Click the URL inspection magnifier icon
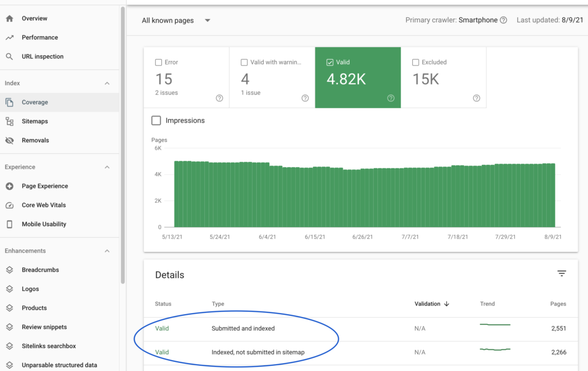The width and height of the screenshot is (588, 371). pos(9,57)
